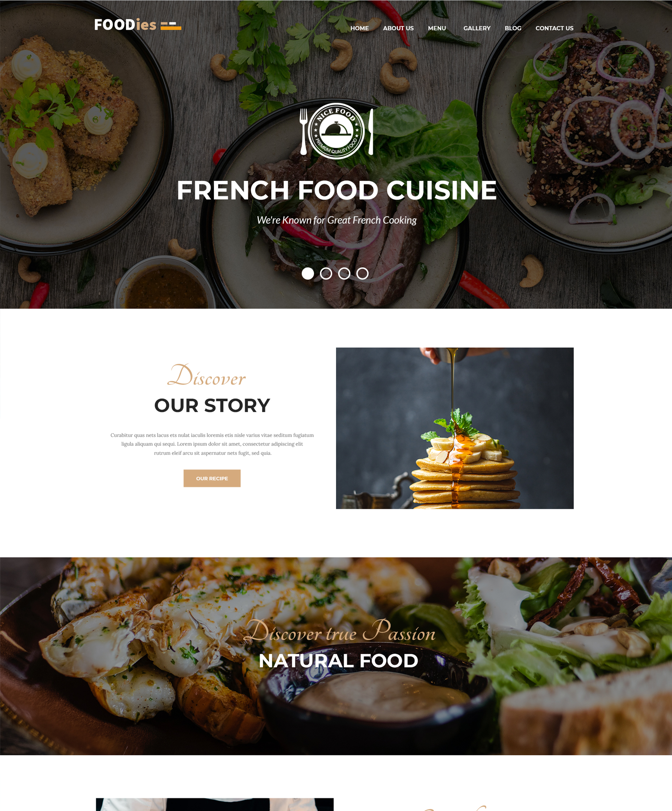Switch to the second hero slide dot
The width and height of the screenshot is (672, 811).
(326, 273)
